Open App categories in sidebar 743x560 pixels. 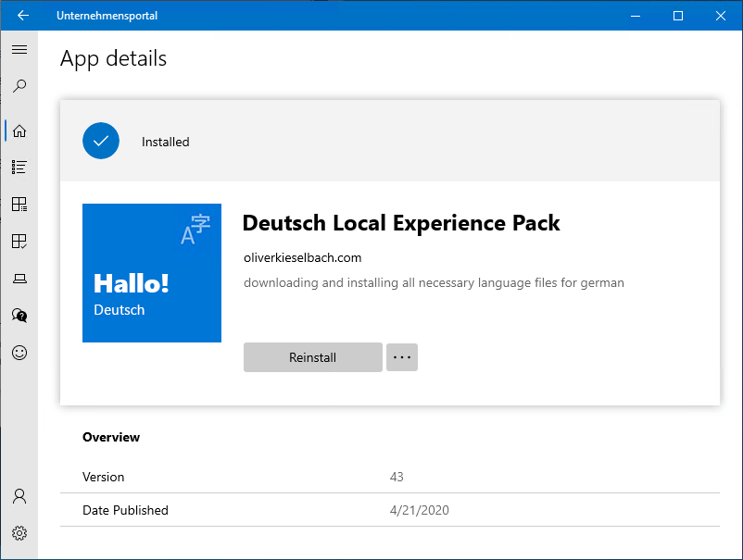[x=19, y=205]
